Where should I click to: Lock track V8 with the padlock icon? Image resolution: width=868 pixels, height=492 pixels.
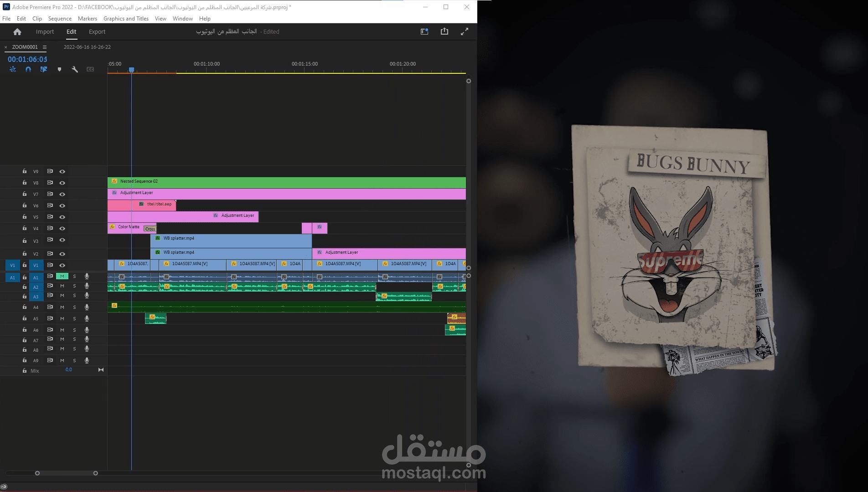(x=25, y=182)
